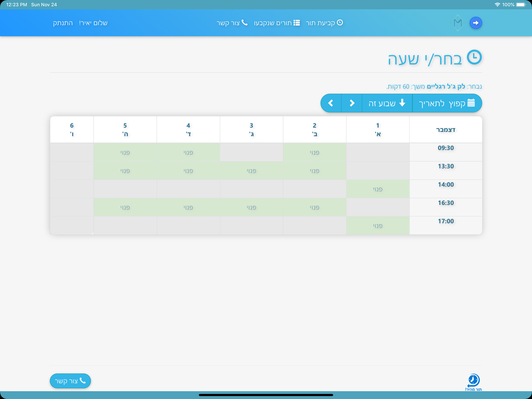This screenshot has height=399, width=532.
Task: Select 16:30 slot on day 2 ב'
Action: click(314, 207)
